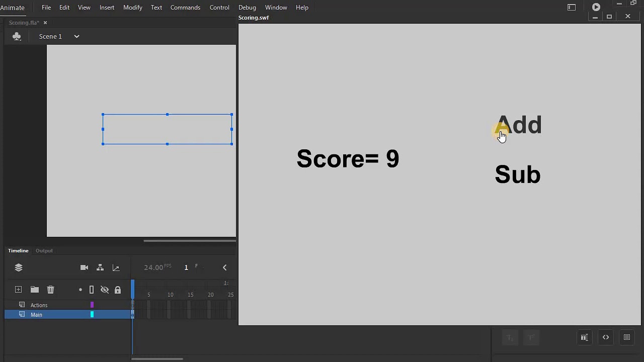
Task: Click the Edit Symbols icon beside Scene 1
Action: (17, 36)
